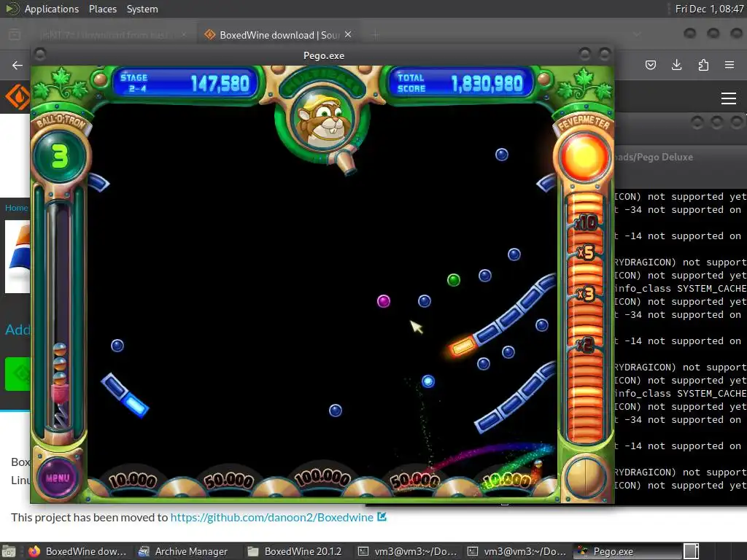Screen dimensions: 747x560
Task: Click the blue peg near top right
Action: 502,155
